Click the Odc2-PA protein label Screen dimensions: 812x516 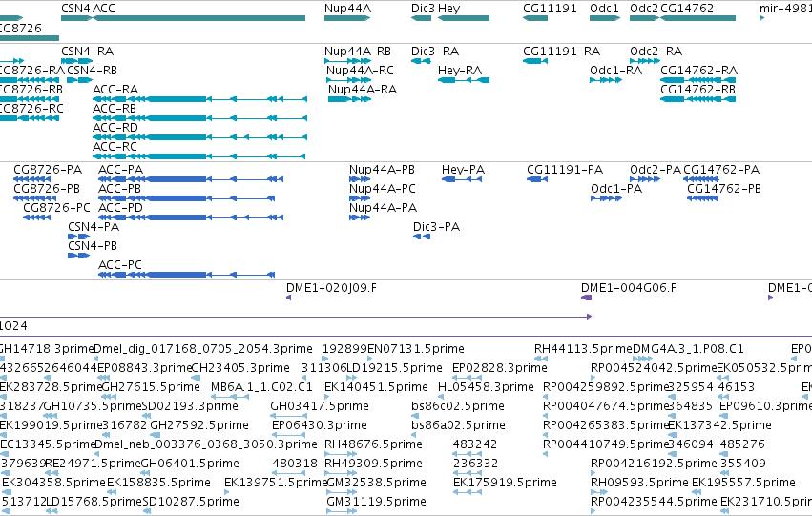coord(656,169)
